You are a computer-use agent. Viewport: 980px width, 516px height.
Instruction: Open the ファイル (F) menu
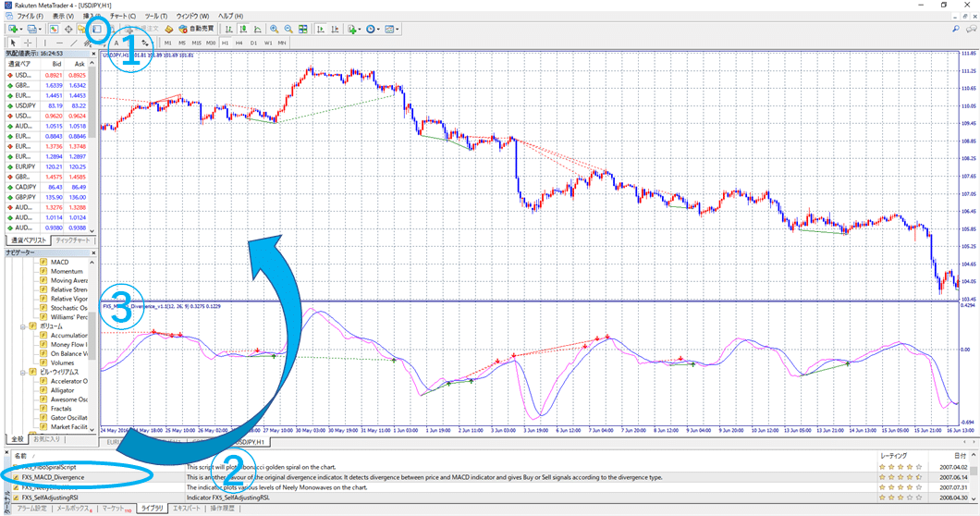click(x=30, y=17)
